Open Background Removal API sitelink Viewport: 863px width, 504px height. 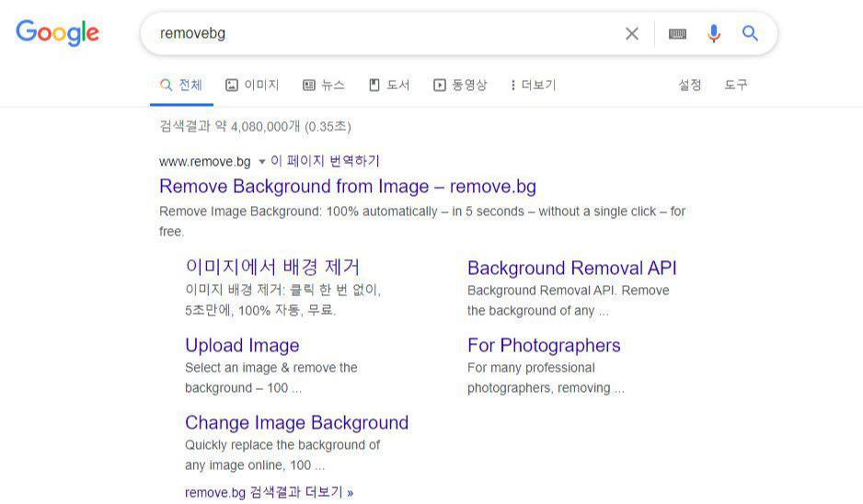tap(572, 268)
